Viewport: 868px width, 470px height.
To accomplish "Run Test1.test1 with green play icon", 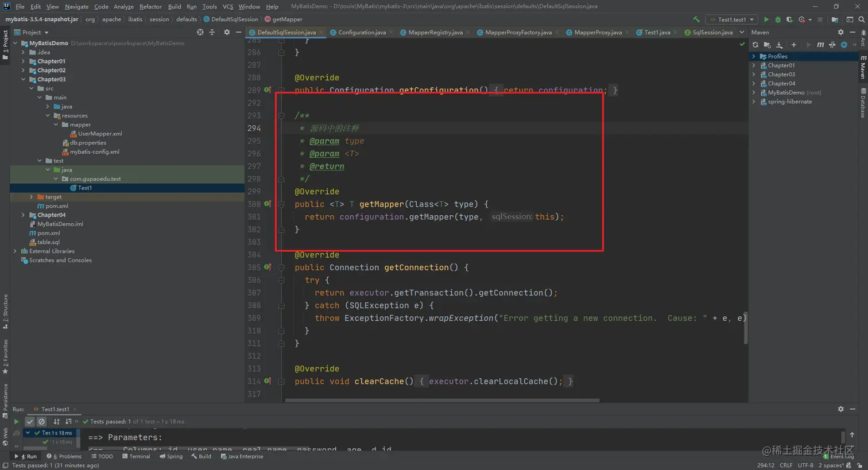I will (x=766, y=20).
